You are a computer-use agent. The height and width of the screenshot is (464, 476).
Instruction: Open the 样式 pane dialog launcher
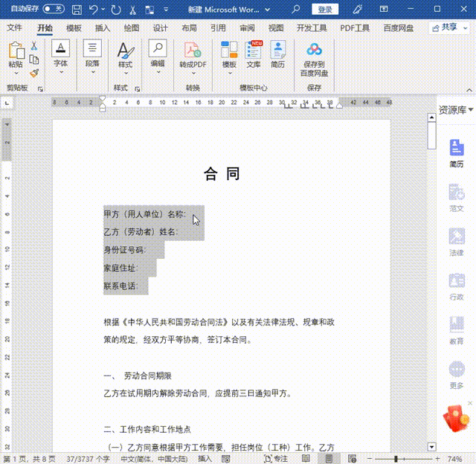point(138,89)
